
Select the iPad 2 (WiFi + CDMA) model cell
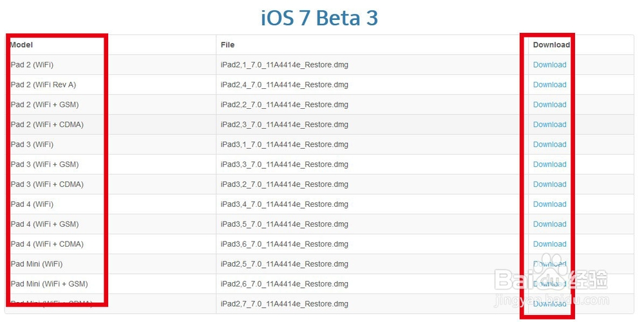coord(111,124)
